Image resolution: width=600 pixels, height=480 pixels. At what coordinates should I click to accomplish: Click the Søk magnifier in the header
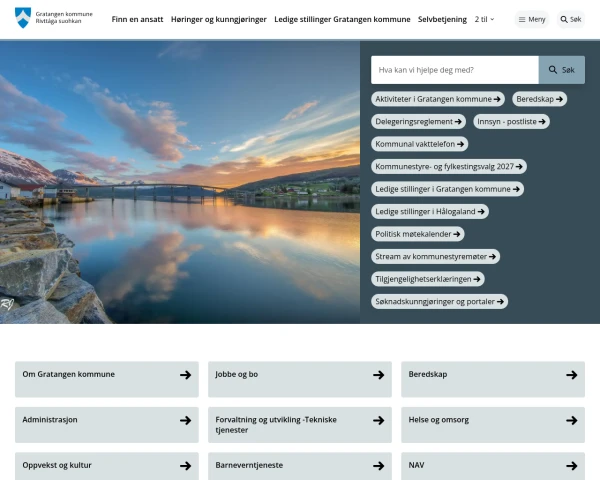(x=571, y=19)
